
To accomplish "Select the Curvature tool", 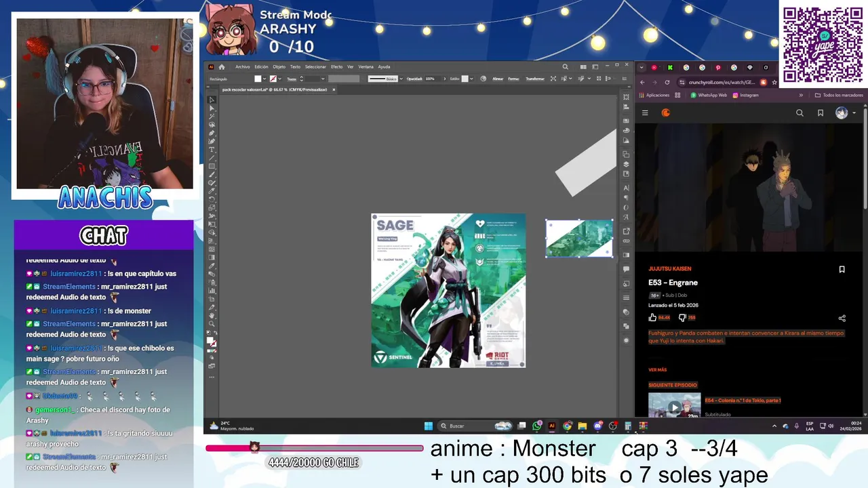I will coord(212,141).
